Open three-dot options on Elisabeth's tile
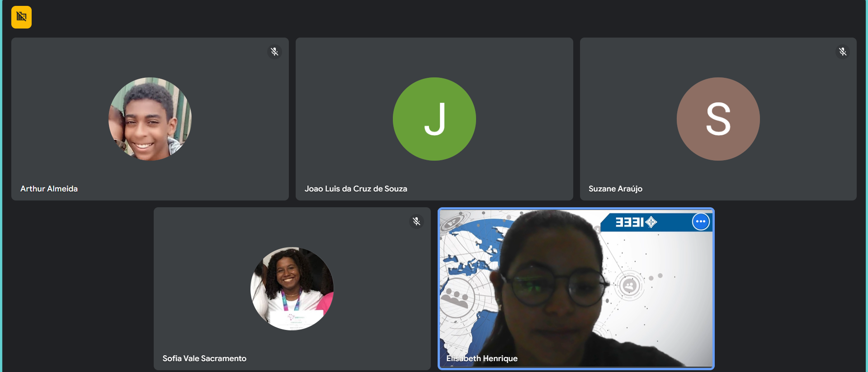This screenshot has width=868, height=372. click(x=701, y=222)
